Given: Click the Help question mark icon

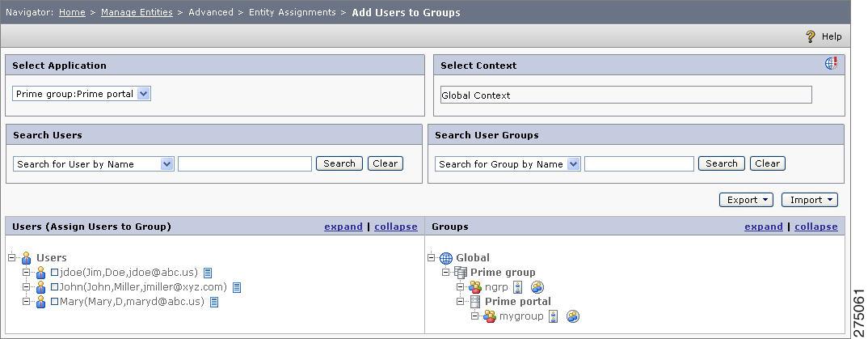Looking at the screenshot, I should click(810, 36).
